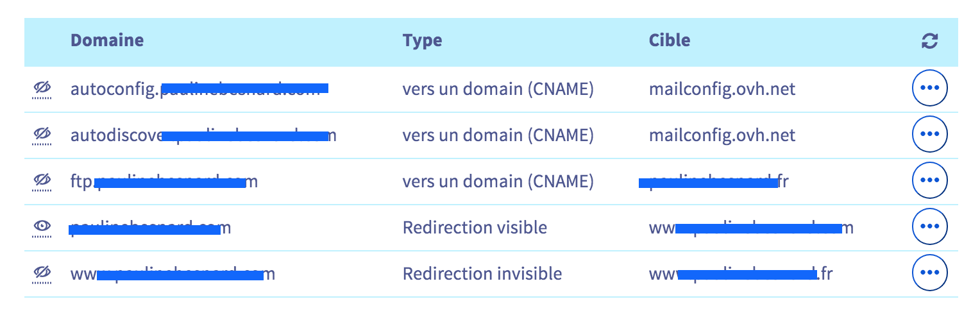Click the refresh icon in table header
Screen dimensions: 980x331
929,41
